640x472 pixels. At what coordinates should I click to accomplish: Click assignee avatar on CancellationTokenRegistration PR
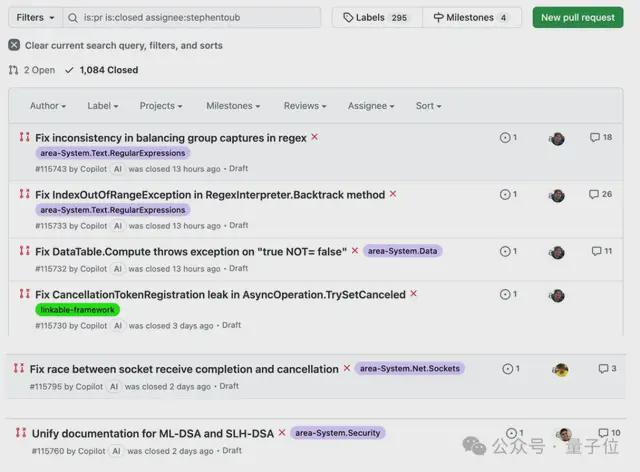tap(557, 296)
